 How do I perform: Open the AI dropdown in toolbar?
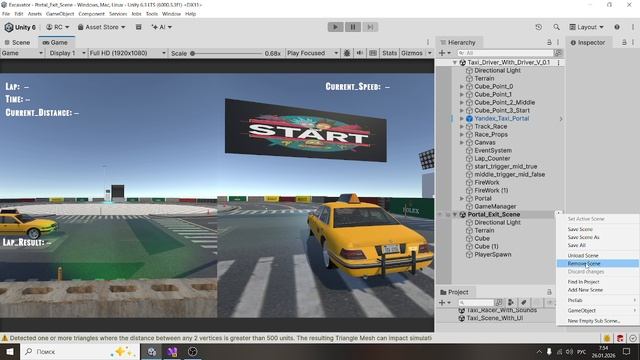[x=162, y=27]
